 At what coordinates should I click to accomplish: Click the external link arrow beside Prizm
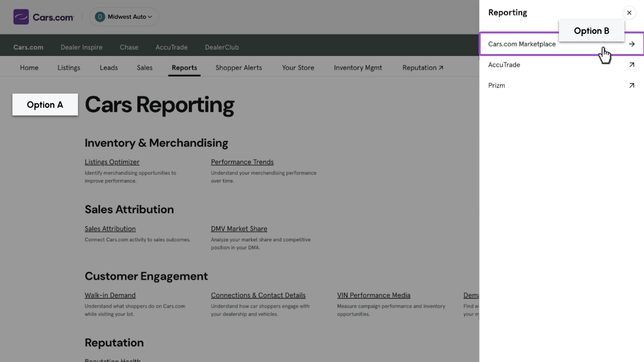pyautogui.click(x=632, y=85)
